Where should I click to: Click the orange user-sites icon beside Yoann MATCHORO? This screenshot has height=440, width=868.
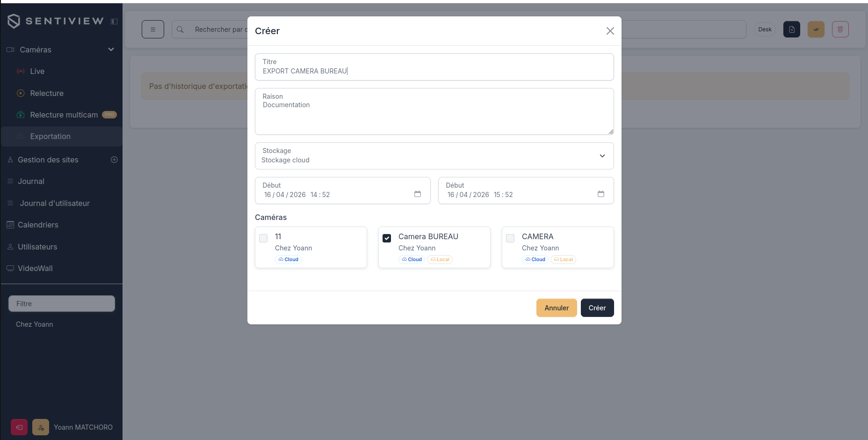pyautogui.click(x=41, y=427)
